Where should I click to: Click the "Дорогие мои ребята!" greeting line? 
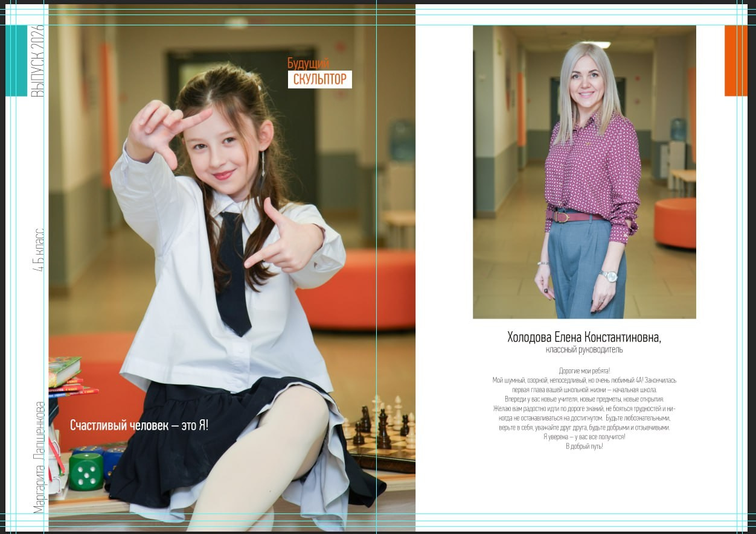(584, 370)
